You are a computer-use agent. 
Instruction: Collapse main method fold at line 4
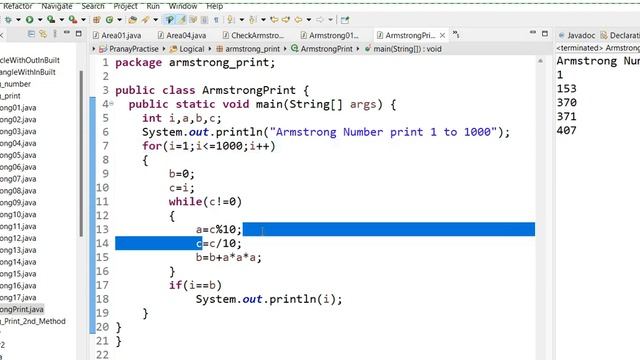click(111, 104)
